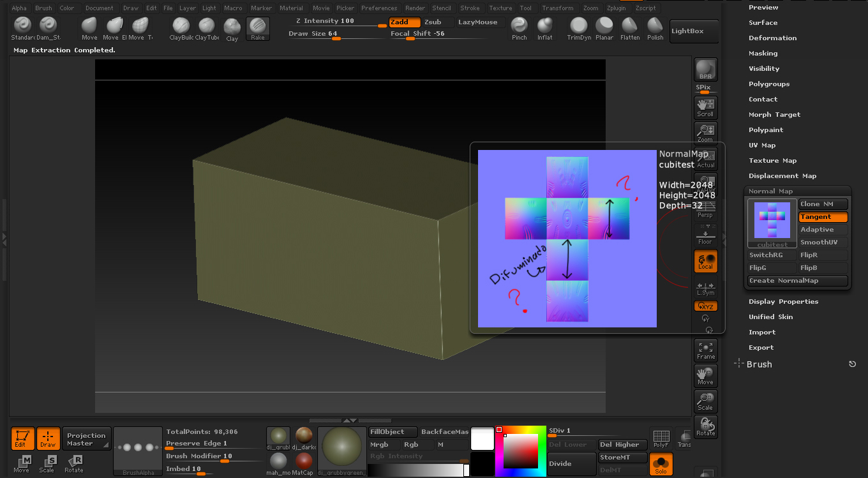Open the Document menu
The image size is (868, 478).
point(99,8)
